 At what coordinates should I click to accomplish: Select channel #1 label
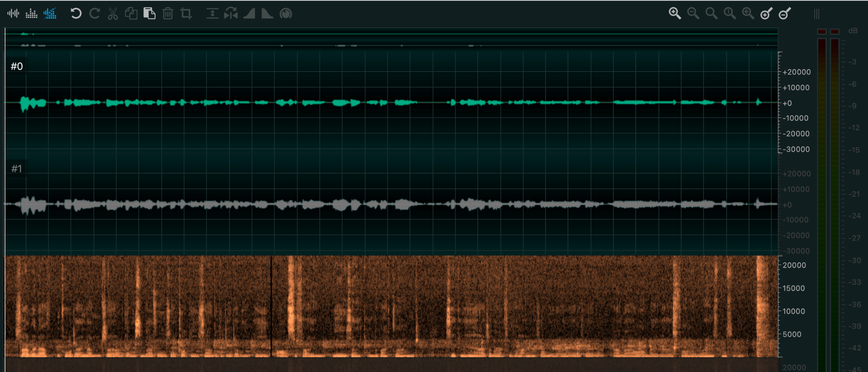pyautogui.click(x=17, y=169)
